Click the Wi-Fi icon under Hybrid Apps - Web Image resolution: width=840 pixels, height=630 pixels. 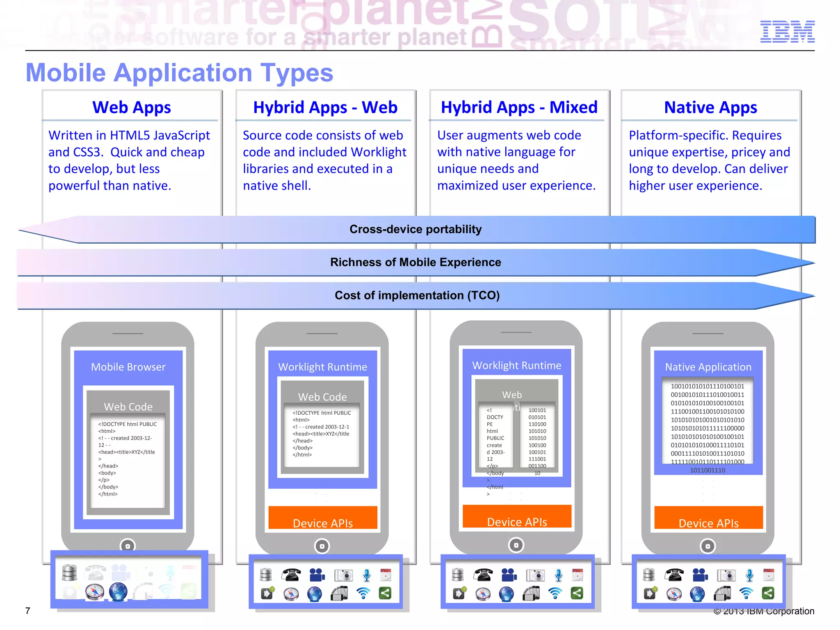coord(363,593)
